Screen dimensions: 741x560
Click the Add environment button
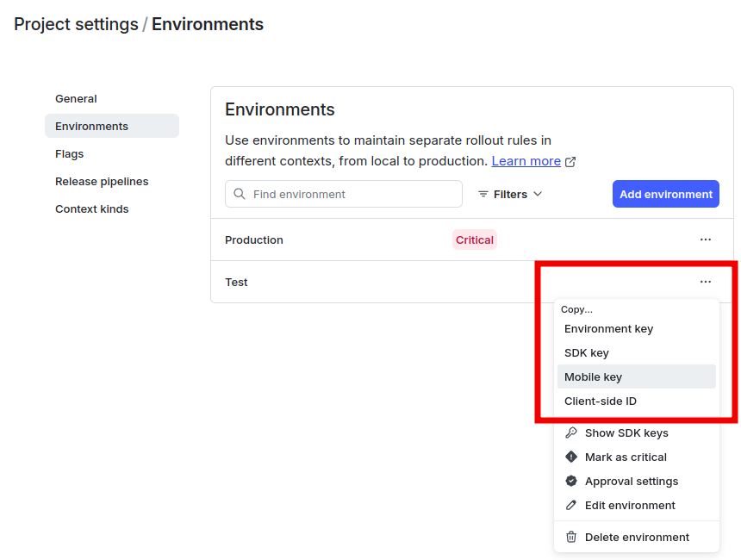coord(665,194)
